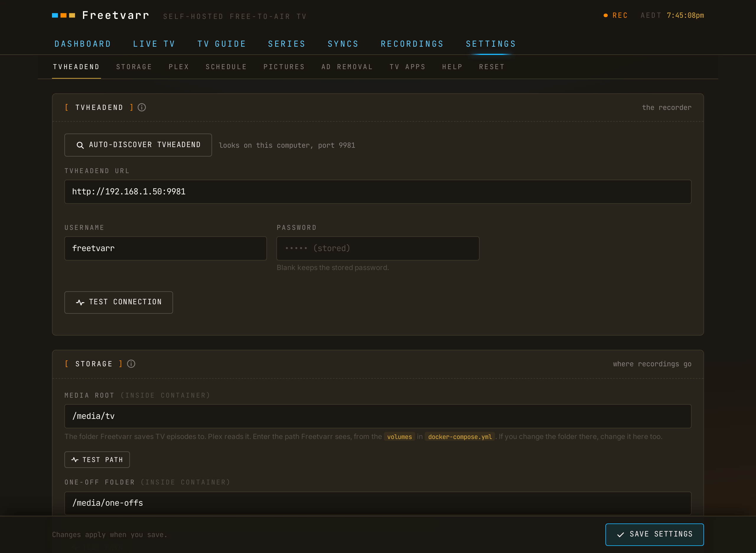Screen dimensions: 756x553
Task: Click the 'docker-compose.yml' code text
Action: pos(460,437)
